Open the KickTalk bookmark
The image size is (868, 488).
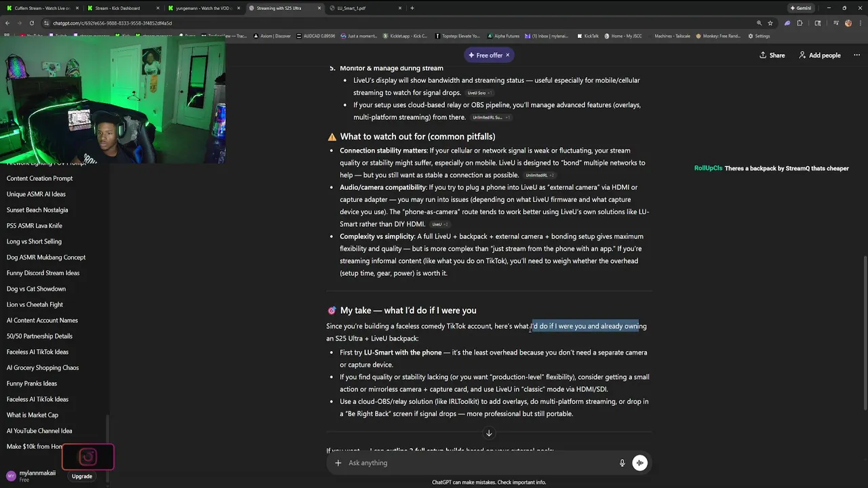click(x=588, y=36)
